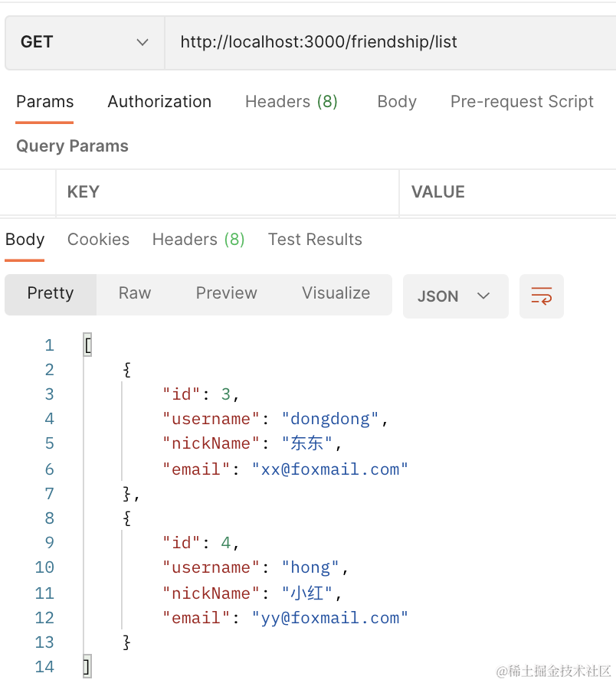
Task: Select the Params tab
Action: pyautogui.click(x=44, y=102)
